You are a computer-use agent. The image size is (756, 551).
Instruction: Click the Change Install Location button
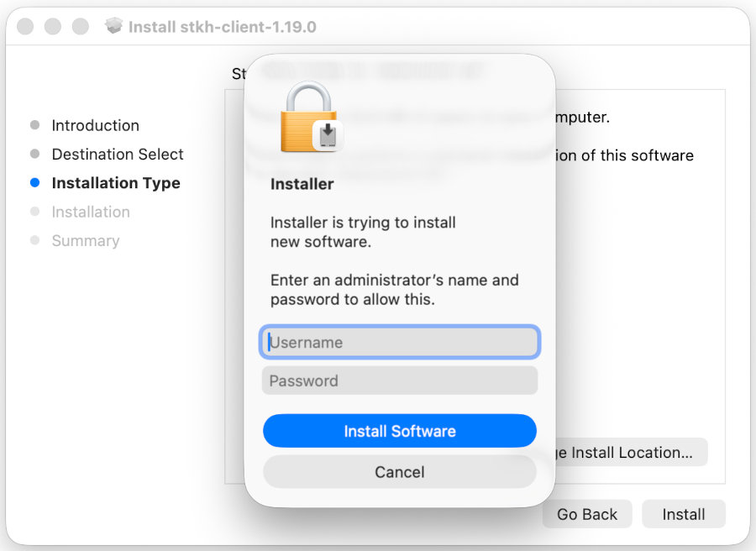coord(630,452)
